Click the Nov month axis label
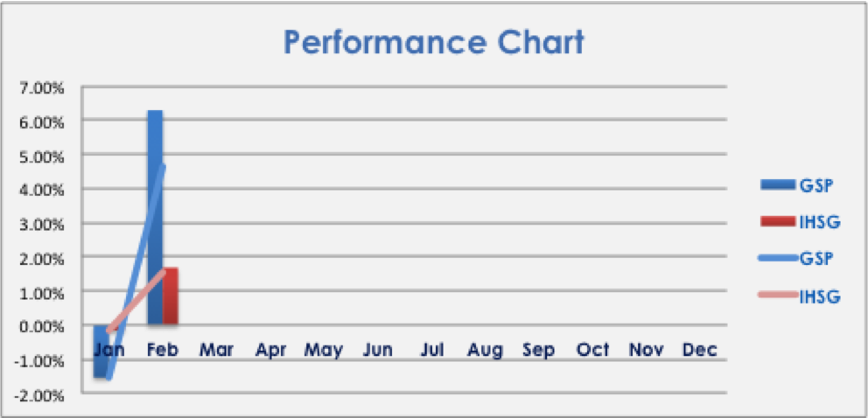 pyautogui.click(x=647, y=351)
